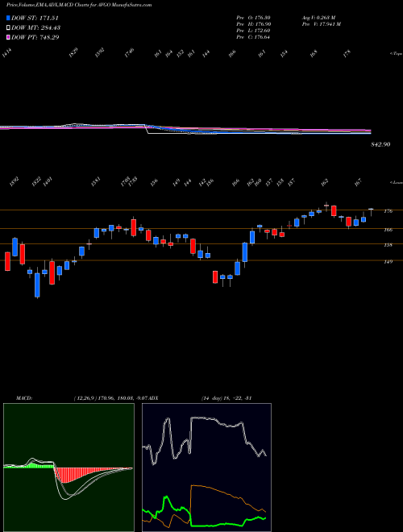Click the 1522 low label
The height and width of the screenshot is (532, 403).
36,182
